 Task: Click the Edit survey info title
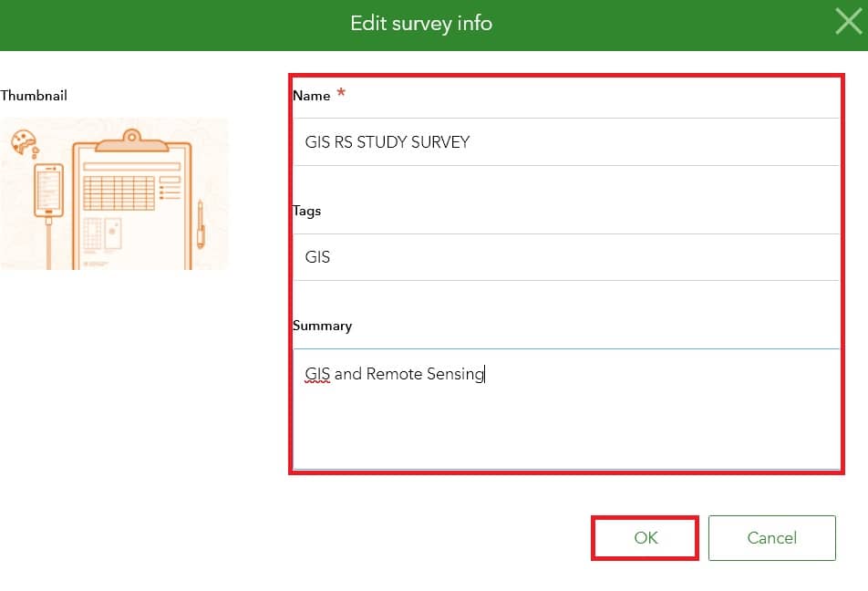pyautogui.click(x=421, y=24)
